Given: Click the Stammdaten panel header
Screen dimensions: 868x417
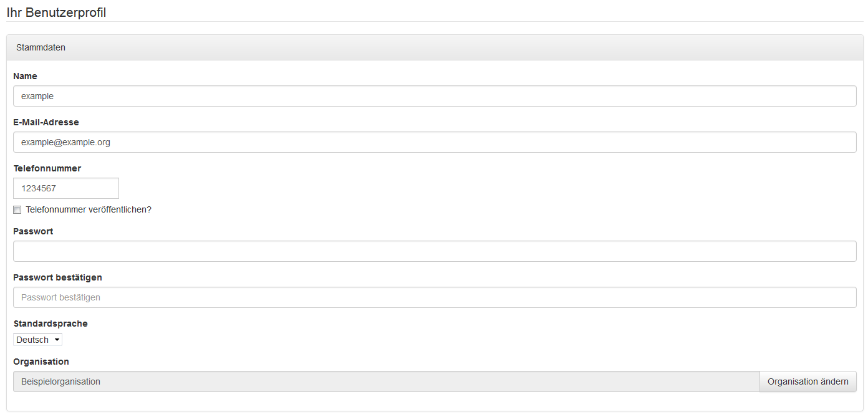Looking at the screenshot, I should click(41, 47).
